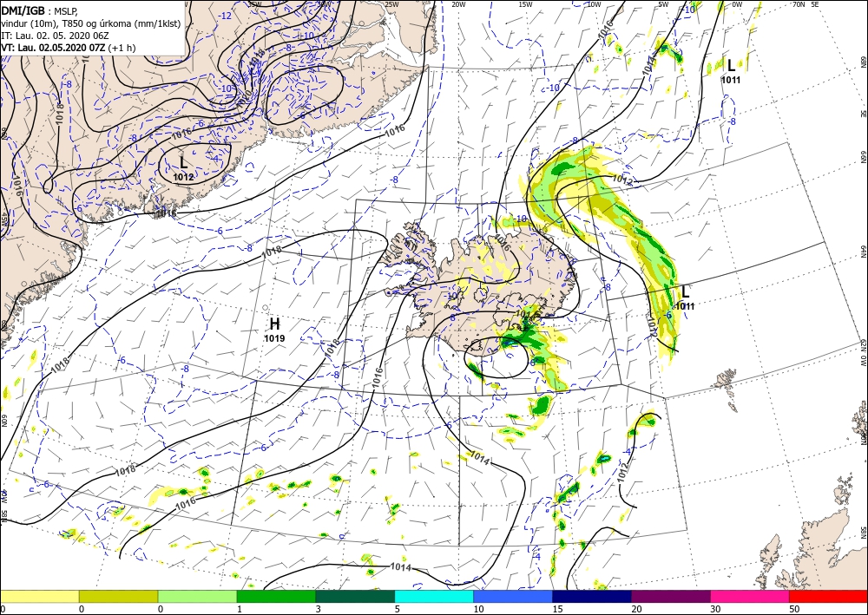Choose the navy blue legend swatch
Image resolution: width=868 pixels, height=615 pixels.
pos(592,596)
